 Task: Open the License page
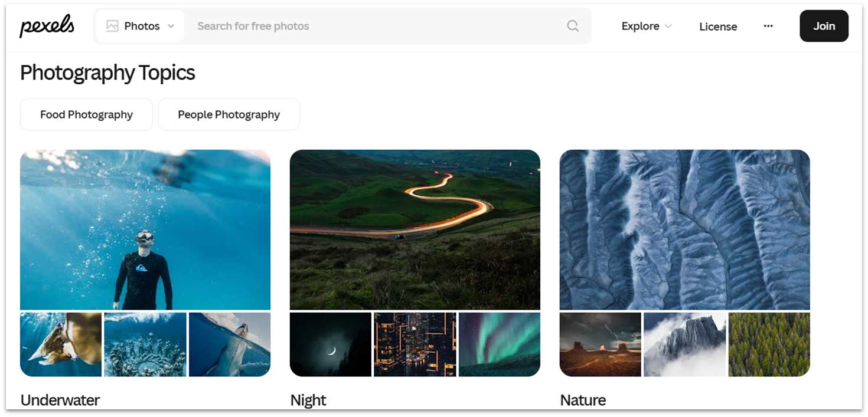tap(717, 27)
